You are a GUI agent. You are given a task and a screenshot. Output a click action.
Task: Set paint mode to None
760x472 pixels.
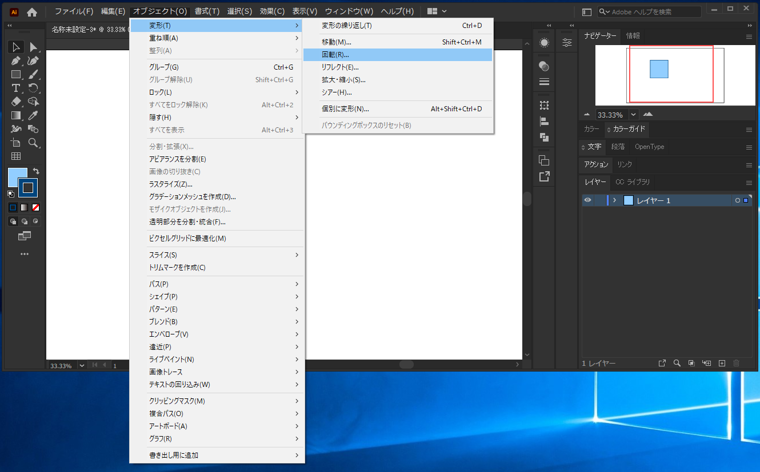coord(35,207)
